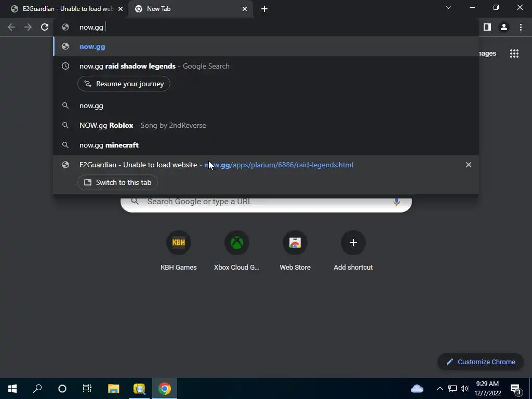532x399 pixels.
Task: Focus the address bar containing now.gg
Action: pyautogui.click(x=266, y=27)
